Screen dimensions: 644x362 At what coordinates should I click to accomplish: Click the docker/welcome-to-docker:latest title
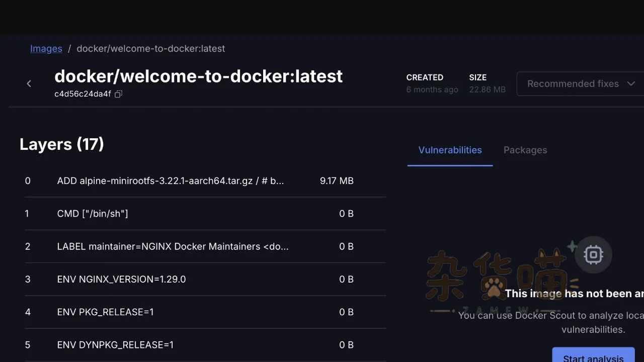[x=199, y=76]
